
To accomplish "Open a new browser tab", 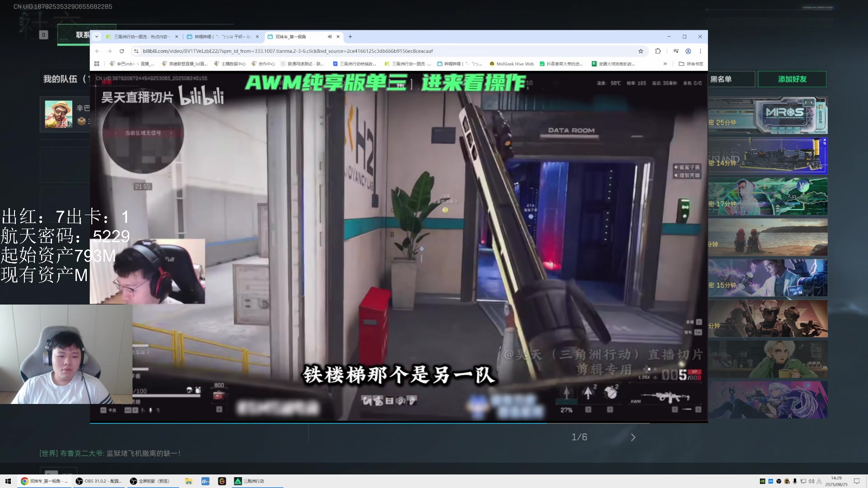I will [x=350, y=37].
